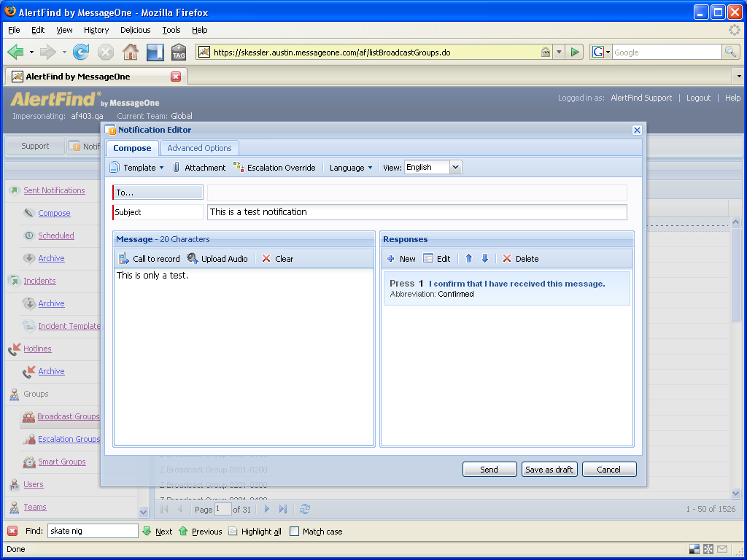Open the Scheduled notifications link
This screenshot has width=747, height=560.
[x=56, y=236]
